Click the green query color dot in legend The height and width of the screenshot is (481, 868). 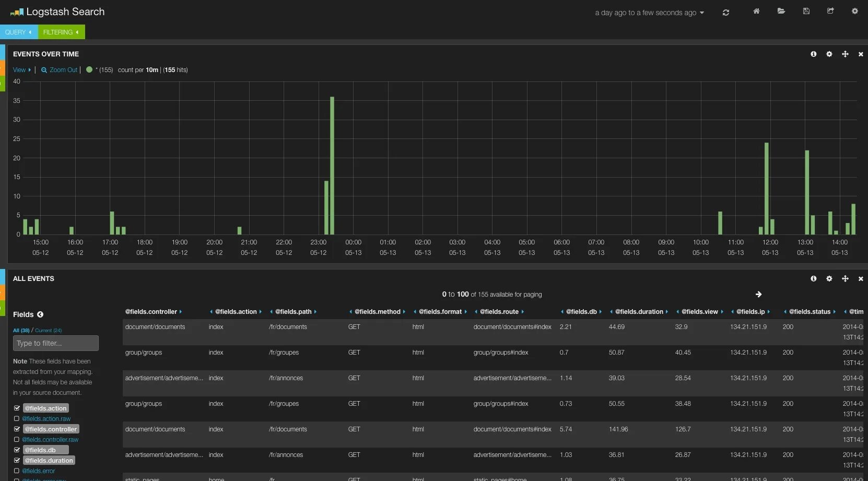[89, 69]
